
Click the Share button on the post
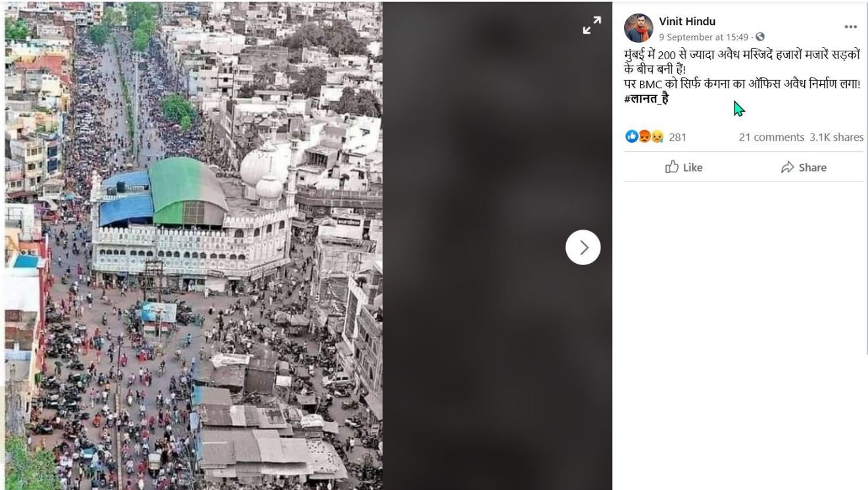click(x=804, y=167)
